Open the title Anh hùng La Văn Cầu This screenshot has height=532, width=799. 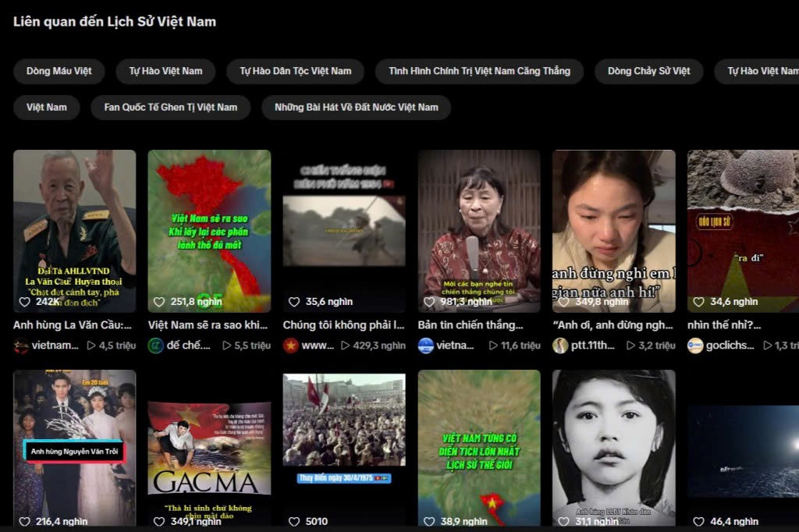[73, 325]
